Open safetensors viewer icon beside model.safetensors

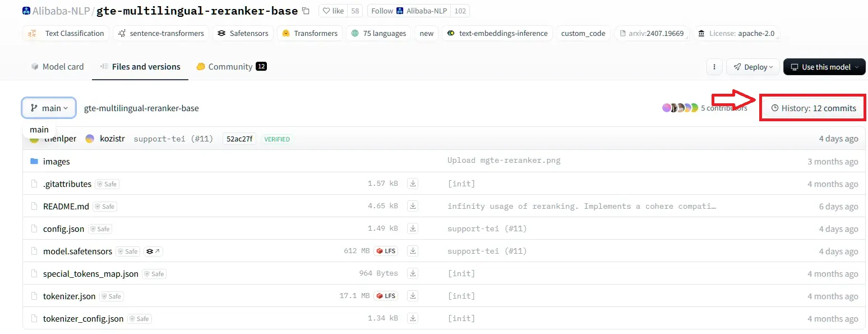[x=153, y=251]
